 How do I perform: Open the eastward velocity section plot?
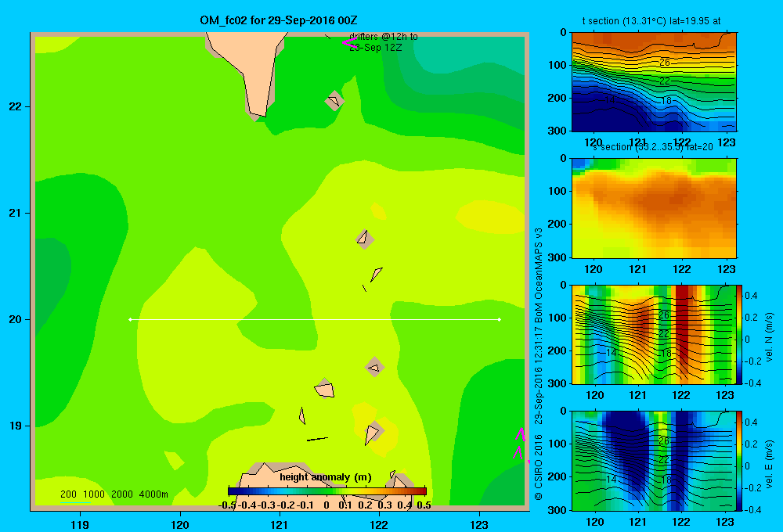654,461
